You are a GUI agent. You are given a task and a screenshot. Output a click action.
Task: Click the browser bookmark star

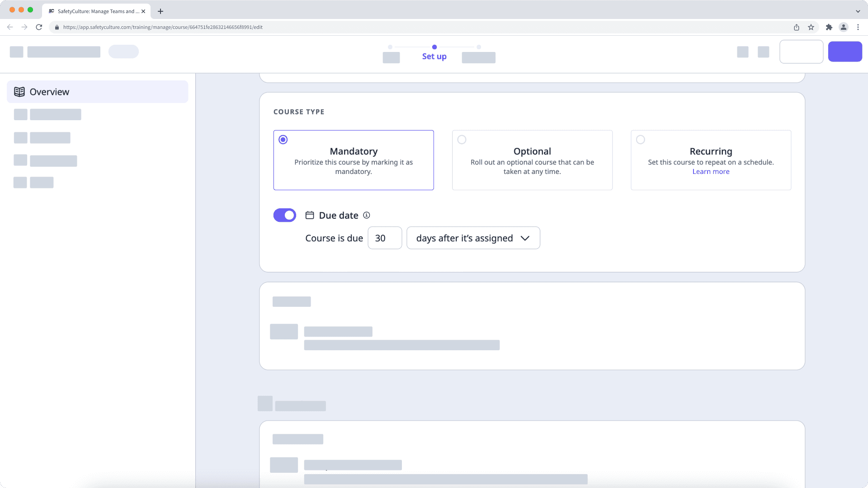pos(811,27)
